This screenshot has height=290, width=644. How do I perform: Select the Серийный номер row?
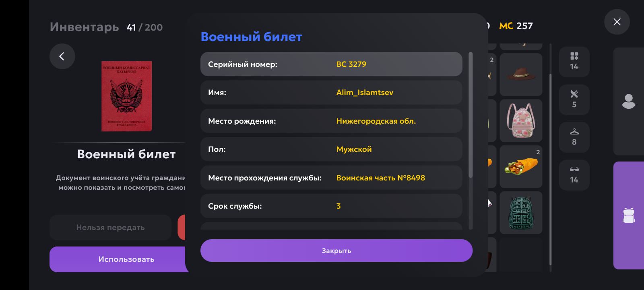pyautogui.click(x=331, y=64)
